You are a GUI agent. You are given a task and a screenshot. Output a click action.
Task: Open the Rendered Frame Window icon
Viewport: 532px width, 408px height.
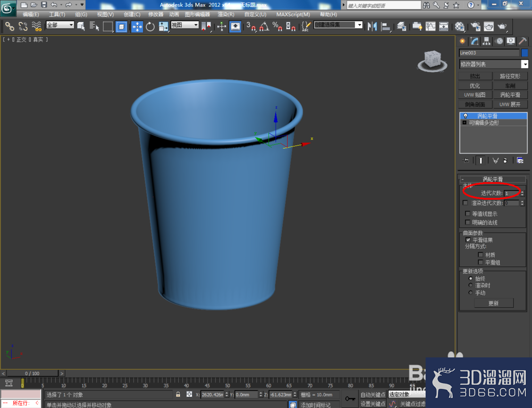point(488,27)
